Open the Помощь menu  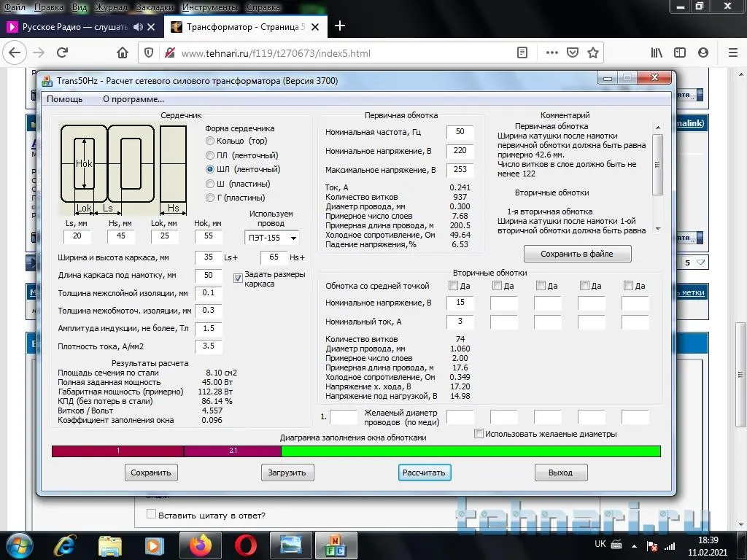(x=65, y=99)
